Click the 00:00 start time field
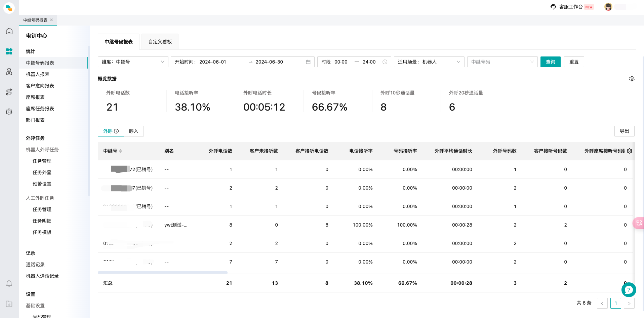The height and width of the screenshot is (318, 644). [x=341, y=62]
